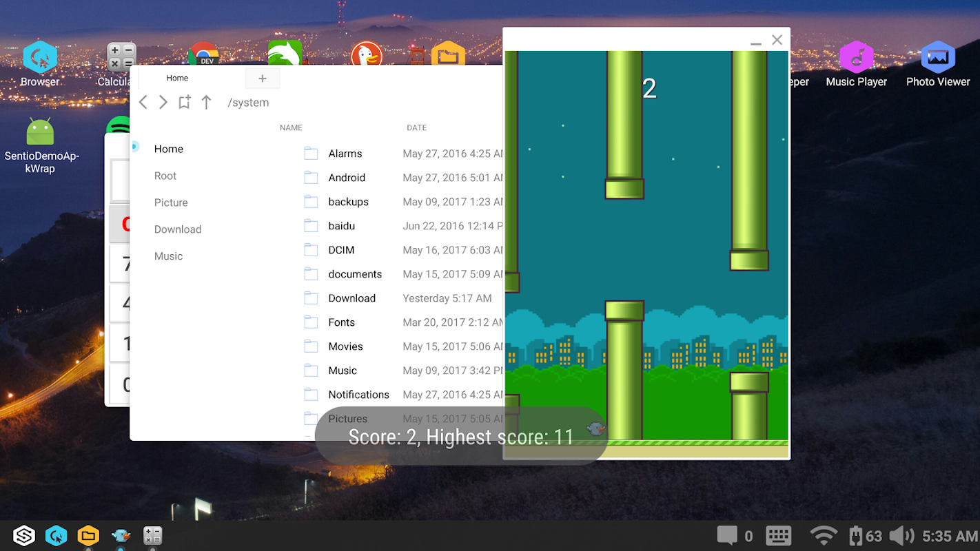
Task: Go up one directory level
Action: pyautogui.click(x=206, y=103)
